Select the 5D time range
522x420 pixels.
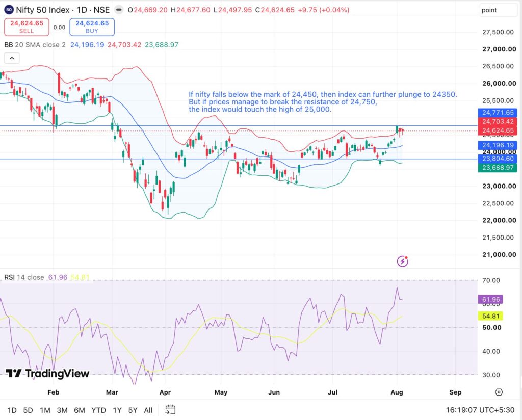(x=28, y=410)
